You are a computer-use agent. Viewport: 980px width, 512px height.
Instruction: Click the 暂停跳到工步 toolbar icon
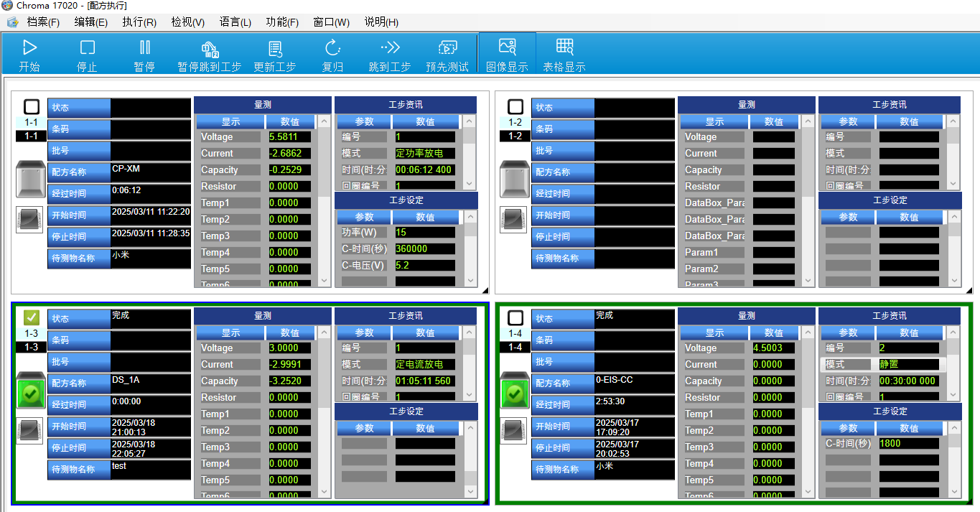pyautogui.click(x=210, y=48)
